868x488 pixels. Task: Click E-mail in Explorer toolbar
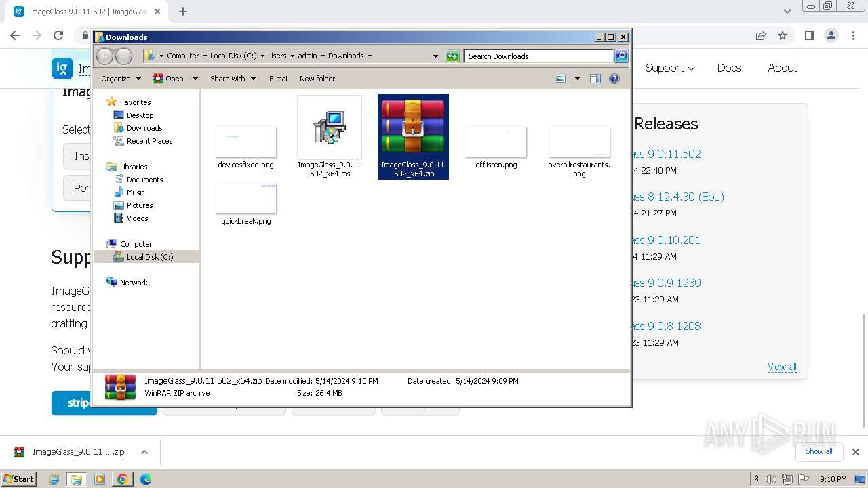coord(279,79)
